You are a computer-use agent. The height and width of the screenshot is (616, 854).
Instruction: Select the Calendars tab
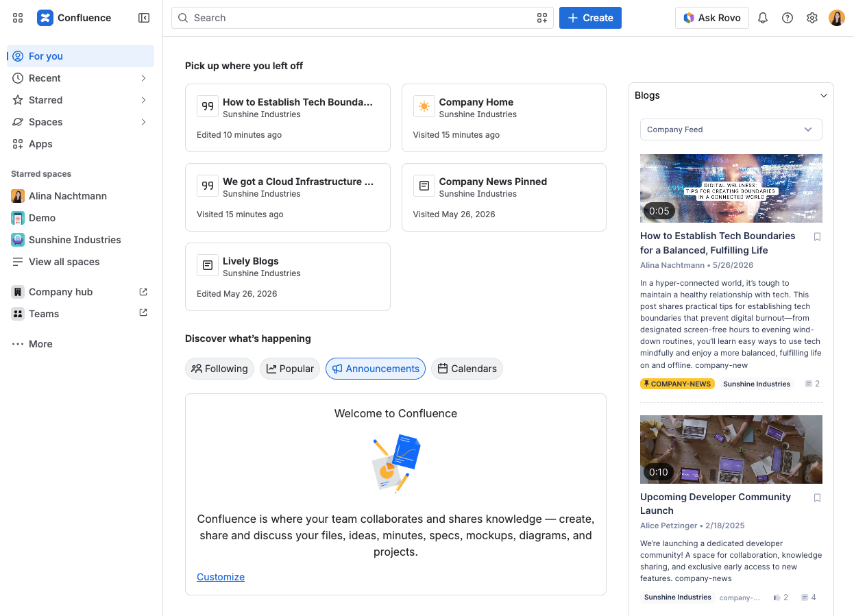pos(467,369)
